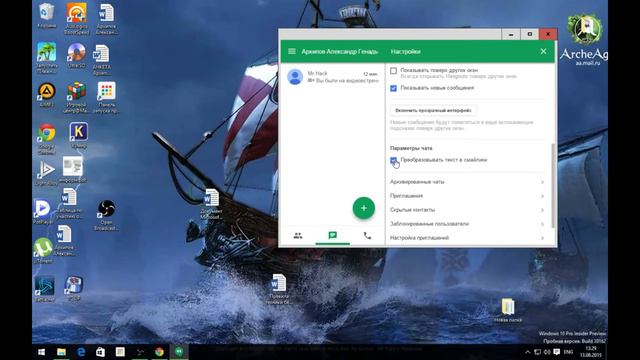Open the Word document left of Open Broadcaster

coord(69,203)
